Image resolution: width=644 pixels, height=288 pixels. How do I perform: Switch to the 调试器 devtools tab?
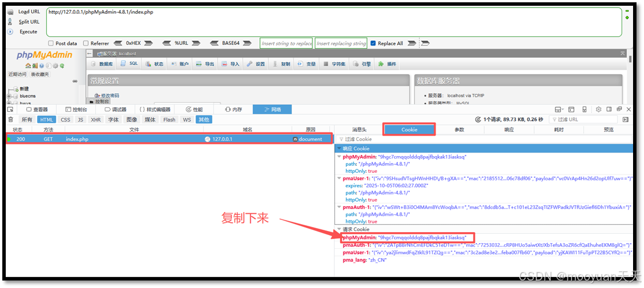tap(116, 109)
